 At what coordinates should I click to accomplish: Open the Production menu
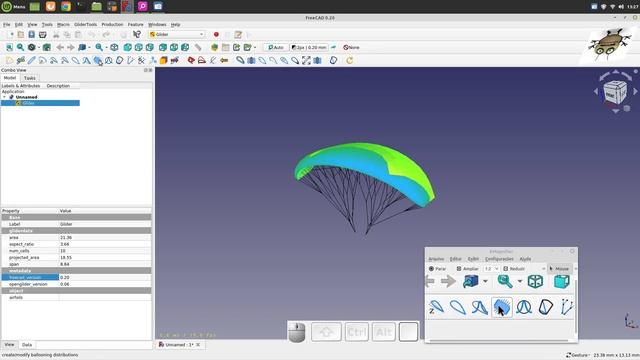coord(112,24)
